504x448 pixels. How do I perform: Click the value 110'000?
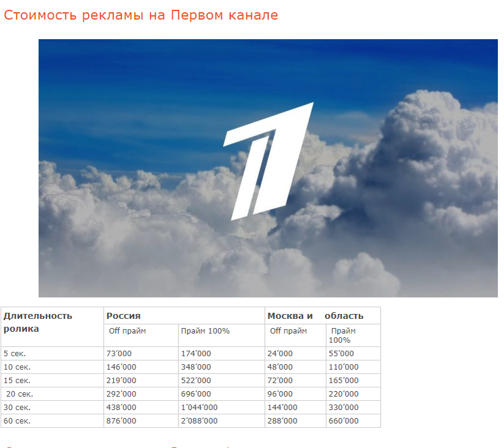pyautogui.click(x=343, y=367)
